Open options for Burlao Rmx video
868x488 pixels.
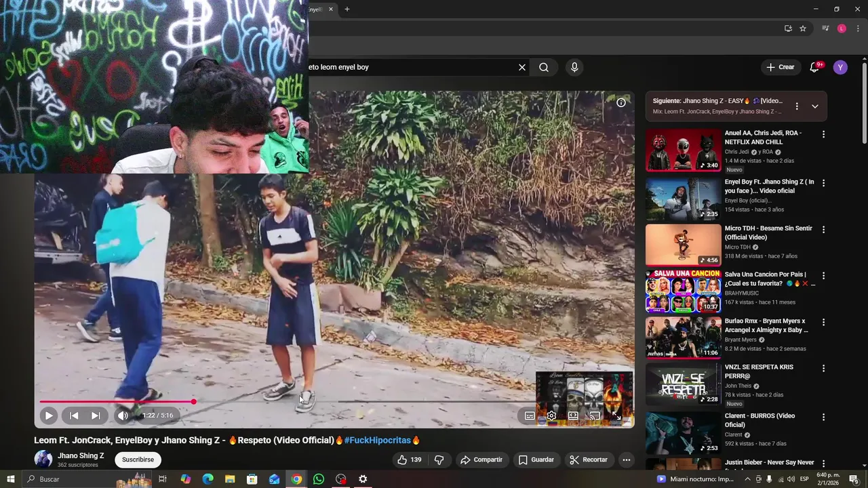coord(823,323)
